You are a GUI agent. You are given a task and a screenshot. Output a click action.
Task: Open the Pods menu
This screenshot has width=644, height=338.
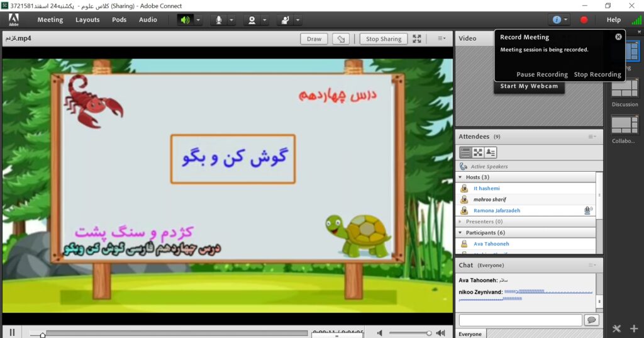pyautogui.click(x=119, y=20)
